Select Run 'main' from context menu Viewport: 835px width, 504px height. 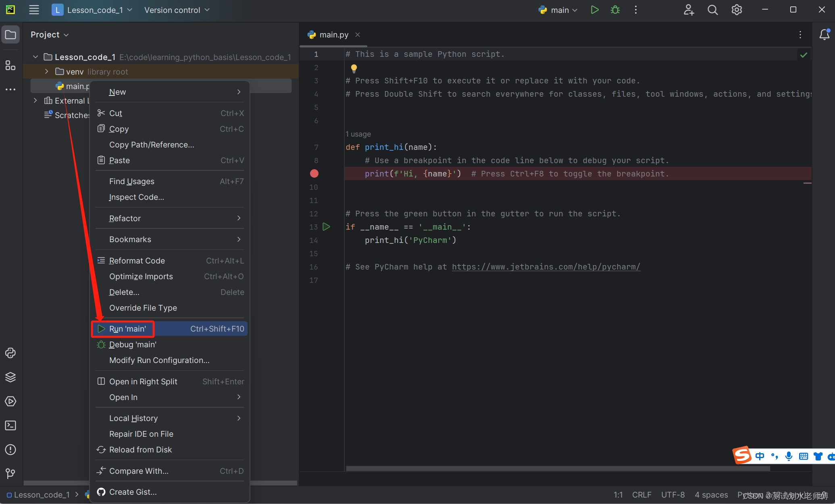(170, 329)
